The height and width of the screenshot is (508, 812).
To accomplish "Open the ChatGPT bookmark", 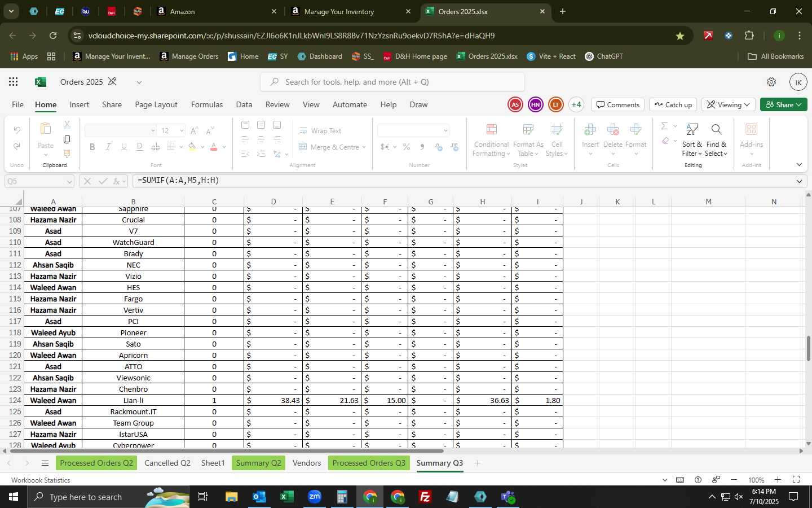I will click(604, 56).
